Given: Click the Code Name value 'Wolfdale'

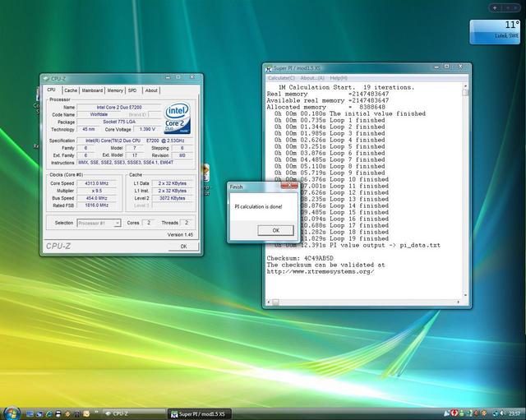Looking at the screenshot, I should (x=99, y=115).
